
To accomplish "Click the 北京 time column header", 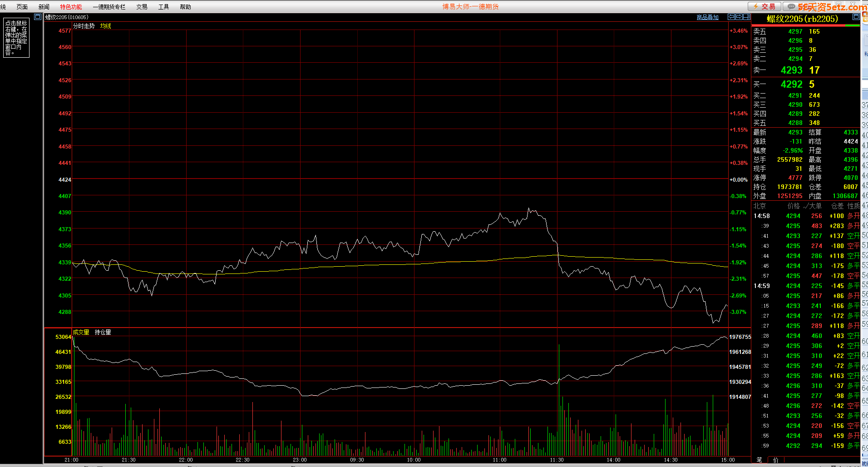I will tap(759, 206).
